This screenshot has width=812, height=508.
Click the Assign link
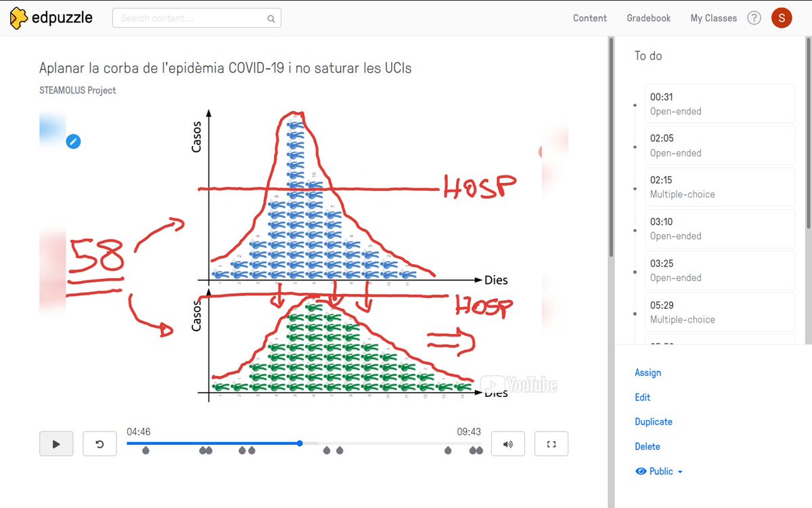point(648,373)
